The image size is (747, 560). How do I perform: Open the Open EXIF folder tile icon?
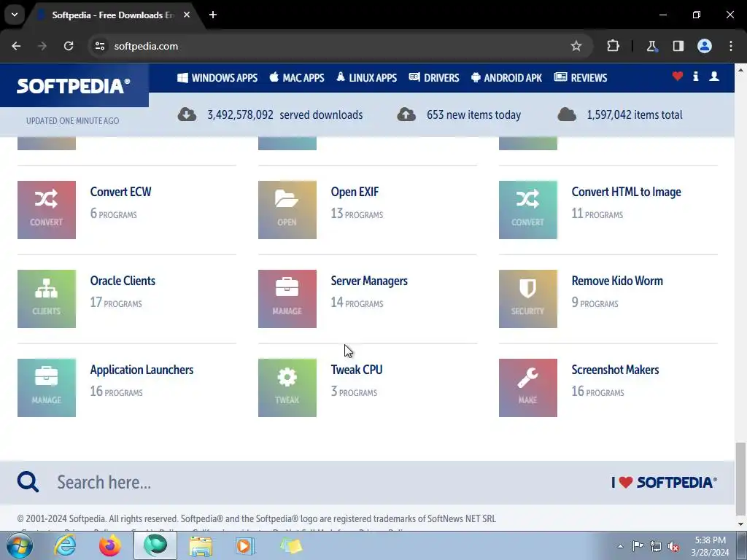[287, 209]
